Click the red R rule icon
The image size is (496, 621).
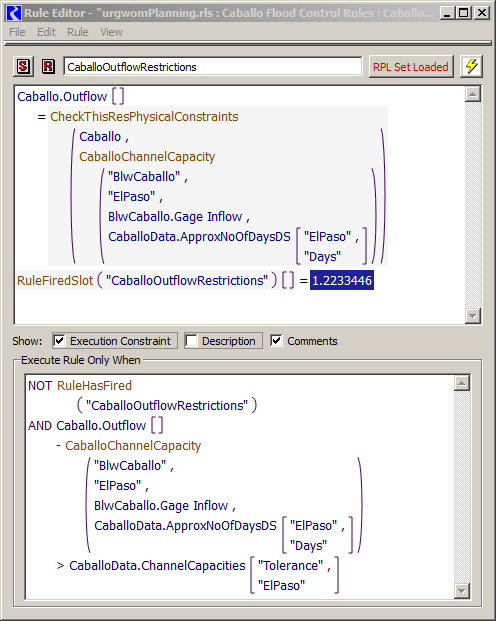48,66
